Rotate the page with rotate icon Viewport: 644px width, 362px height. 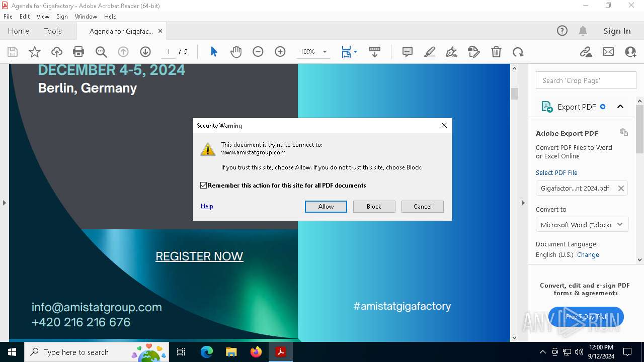(x=518, y=52)
